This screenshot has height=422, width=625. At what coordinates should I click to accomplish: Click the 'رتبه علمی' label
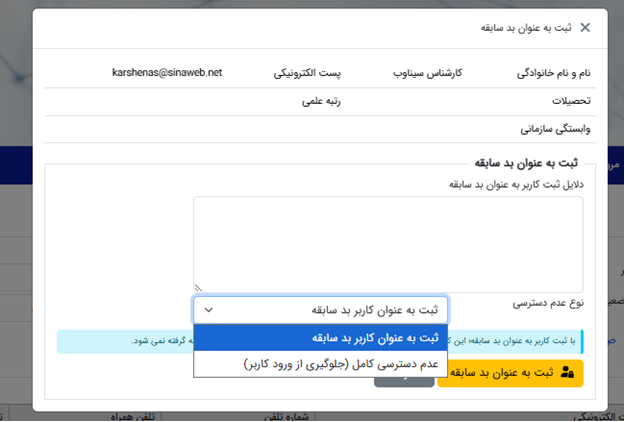tap(322, 101)
